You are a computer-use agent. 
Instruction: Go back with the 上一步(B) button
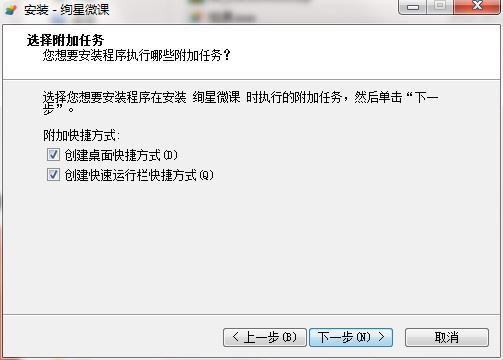(x=265, y=337)
